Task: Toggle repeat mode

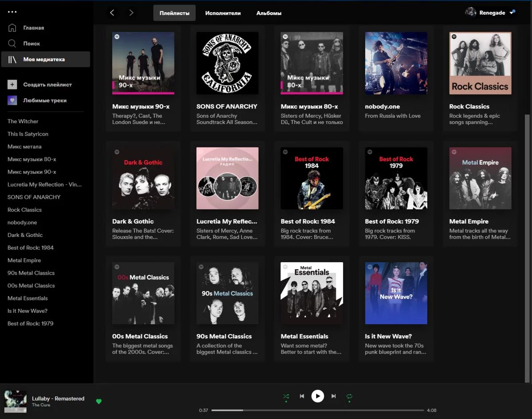Action: 349,396
